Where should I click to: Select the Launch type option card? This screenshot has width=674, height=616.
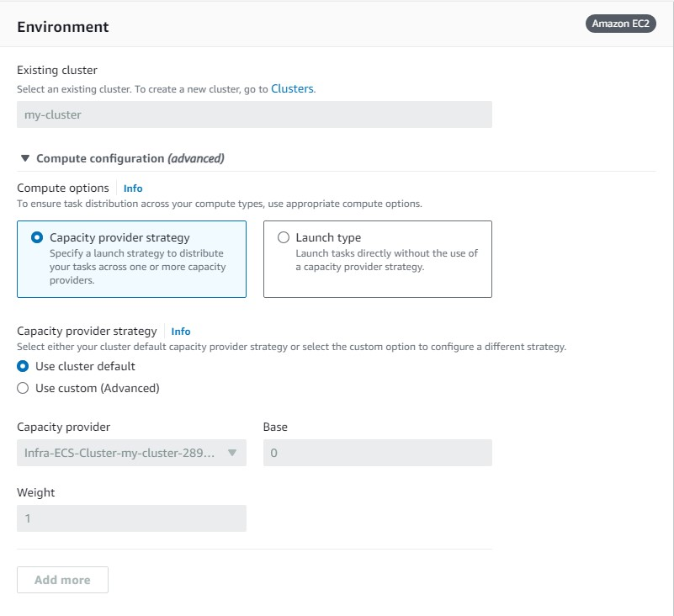click(377, 259)
